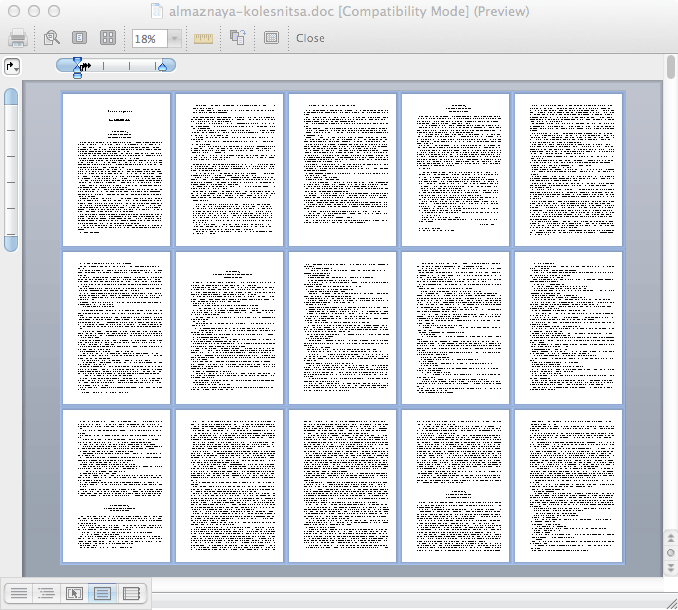Click the right margin marker on ruler
The height and width of the screenshot is (610, 678).
pyautogui.click(x=163, y=66)
